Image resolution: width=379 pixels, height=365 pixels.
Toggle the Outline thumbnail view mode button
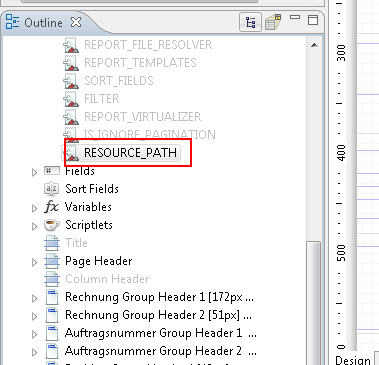coord(273,22)
